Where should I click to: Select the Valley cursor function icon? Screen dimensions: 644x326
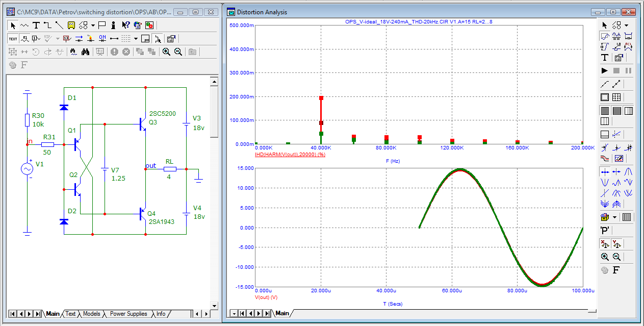(x=605, y=182)
